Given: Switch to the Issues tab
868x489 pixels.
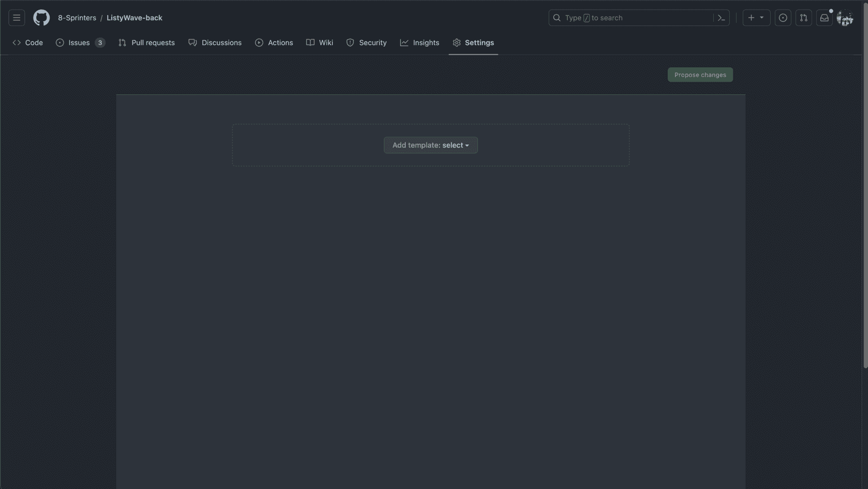Looking at the screenshot, I should coord(80,42).
